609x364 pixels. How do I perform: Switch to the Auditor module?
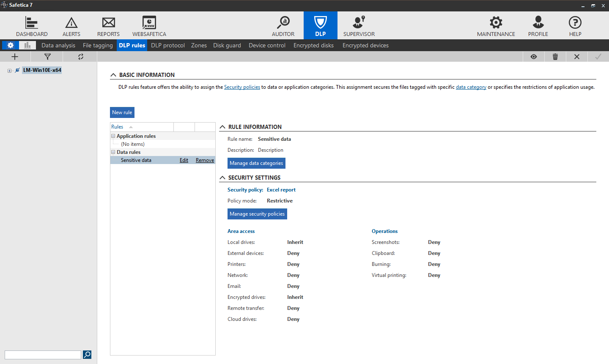283,26
